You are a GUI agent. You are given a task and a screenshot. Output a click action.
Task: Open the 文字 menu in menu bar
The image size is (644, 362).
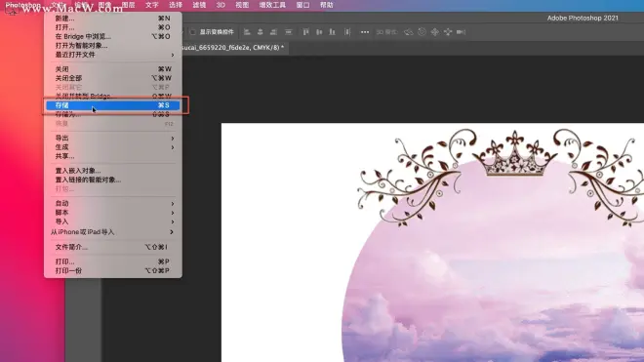point(151,5)
